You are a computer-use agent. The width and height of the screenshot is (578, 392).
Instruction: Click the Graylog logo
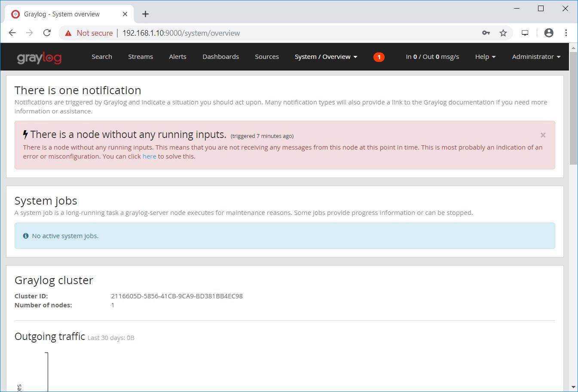click(x=39, y=56)
